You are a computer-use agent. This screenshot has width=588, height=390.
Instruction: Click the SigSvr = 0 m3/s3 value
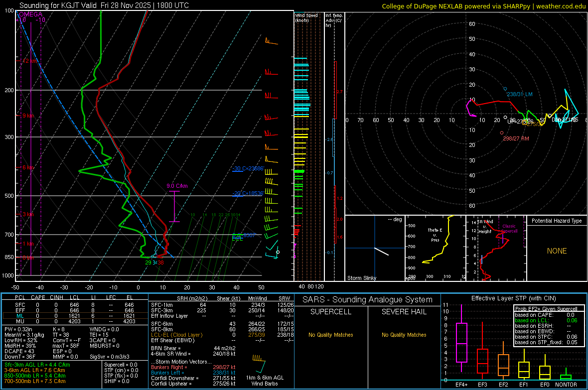(x=110, y=357)
